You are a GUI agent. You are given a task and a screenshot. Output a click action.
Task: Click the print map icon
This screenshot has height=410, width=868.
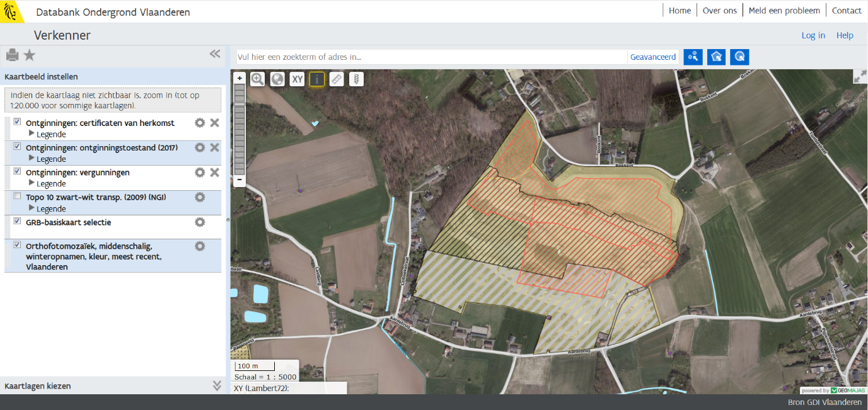[12, 55]
